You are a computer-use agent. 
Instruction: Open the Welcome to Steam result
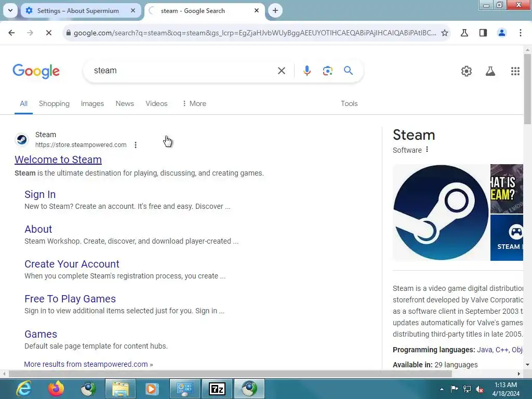(x=58, y=159)
